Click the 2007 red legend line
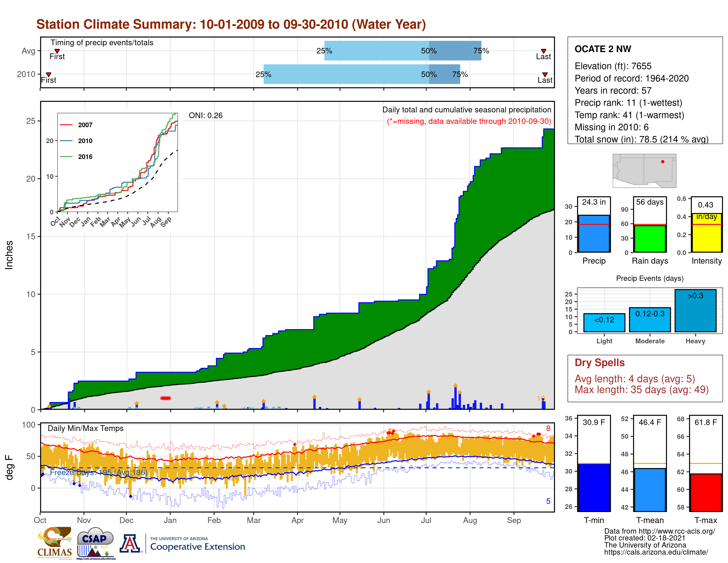Screen dimensions: 728x563 click(66, 125)
